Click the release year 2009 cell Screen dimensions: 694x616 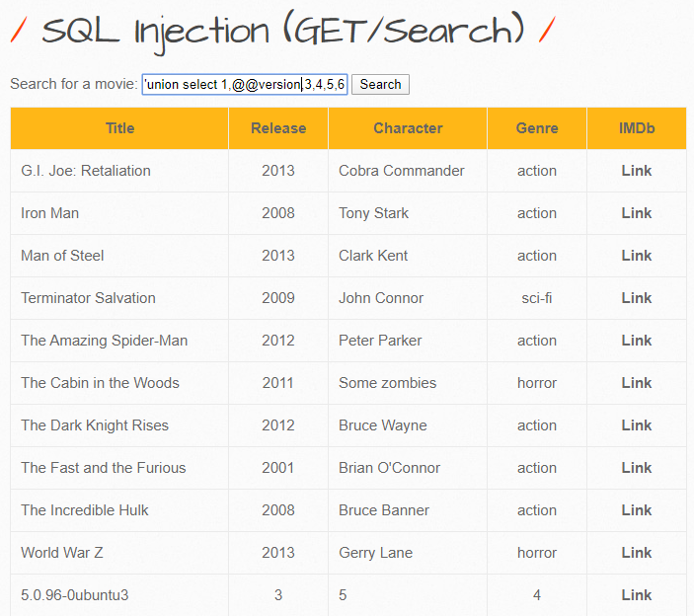pos(278,298)
